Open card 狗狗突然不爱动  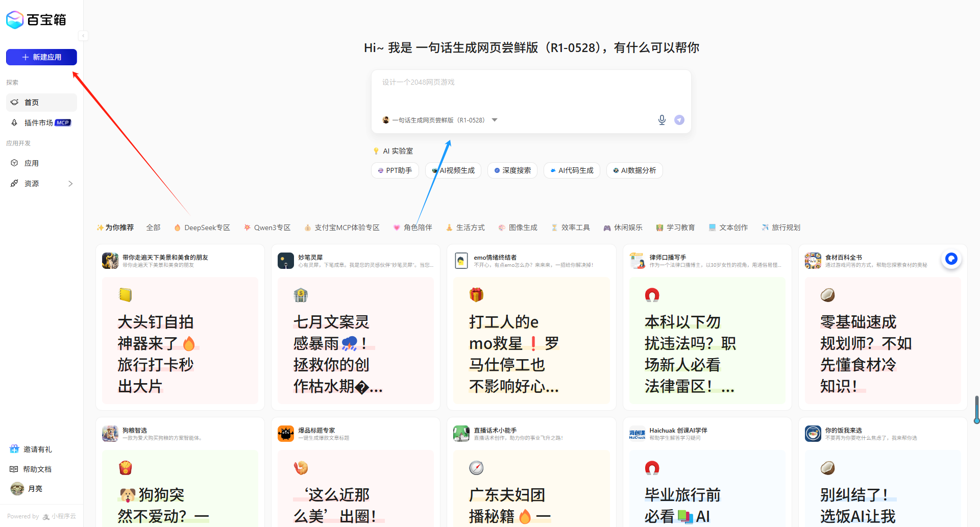tap(180, 489)
